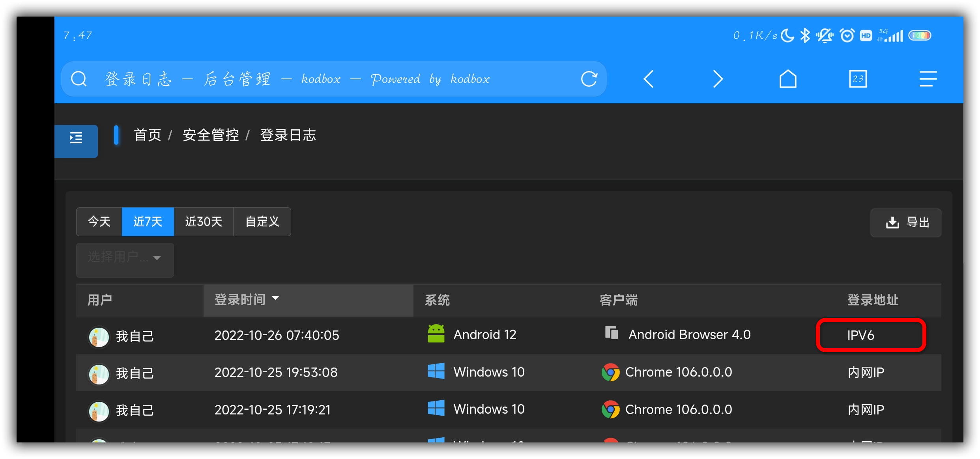Tap the 7:47 clock in status bar
This screenshot has height=459, width=980.
(78, 35)
